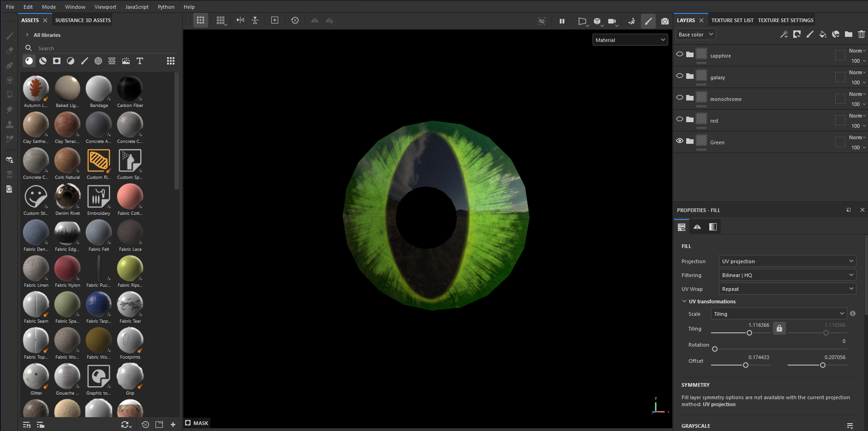Add a folder group in Layers panel
The image size is (868, 431).
[x=848, y=35]
